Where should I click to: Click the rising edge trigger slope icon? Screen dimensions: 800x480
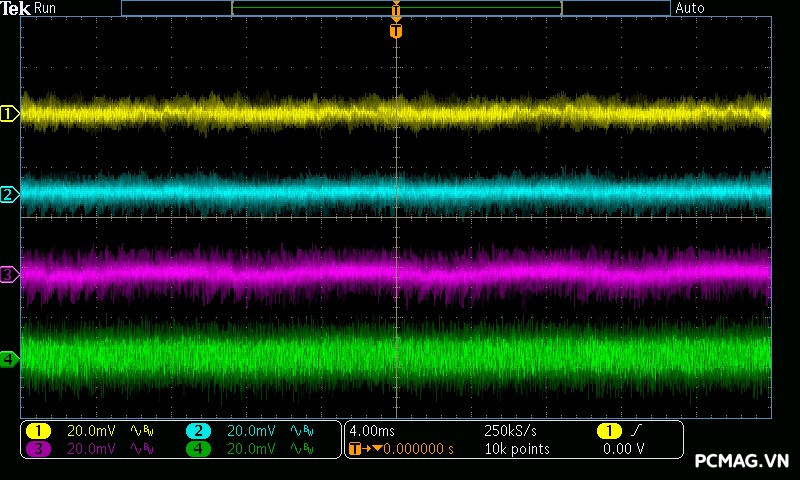638,431
